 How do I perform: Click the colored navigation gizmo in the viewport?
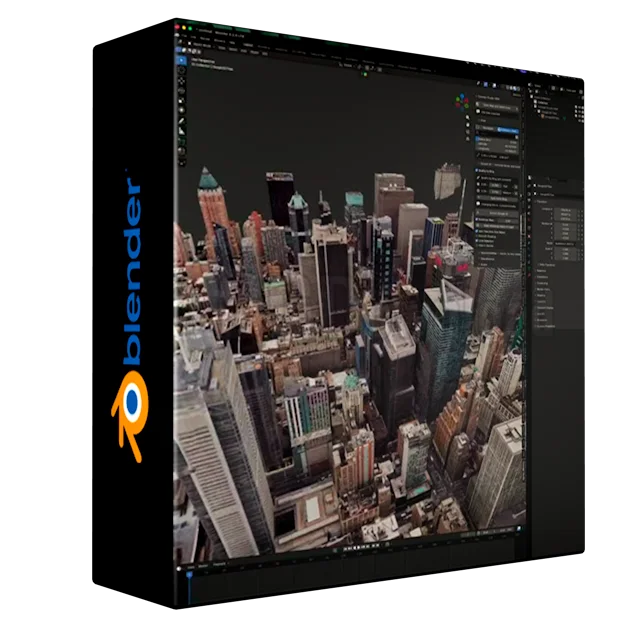click(462, 103)
